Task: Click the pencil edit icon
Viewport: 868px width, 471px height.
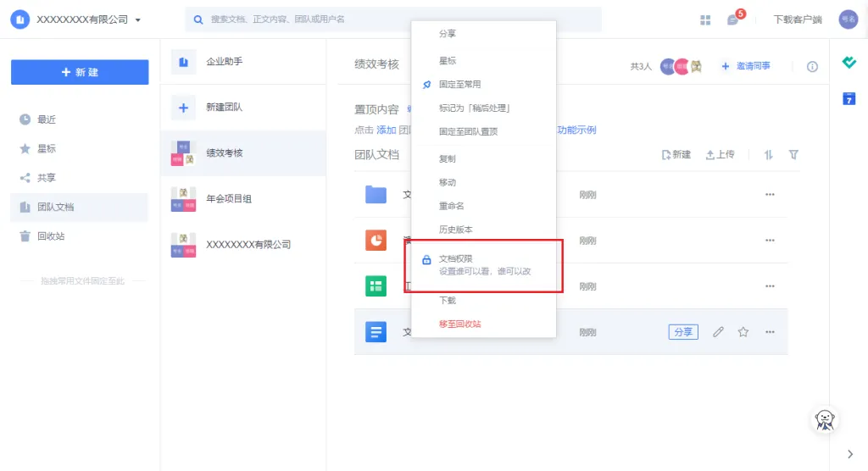Action: (x=718, y=332)
